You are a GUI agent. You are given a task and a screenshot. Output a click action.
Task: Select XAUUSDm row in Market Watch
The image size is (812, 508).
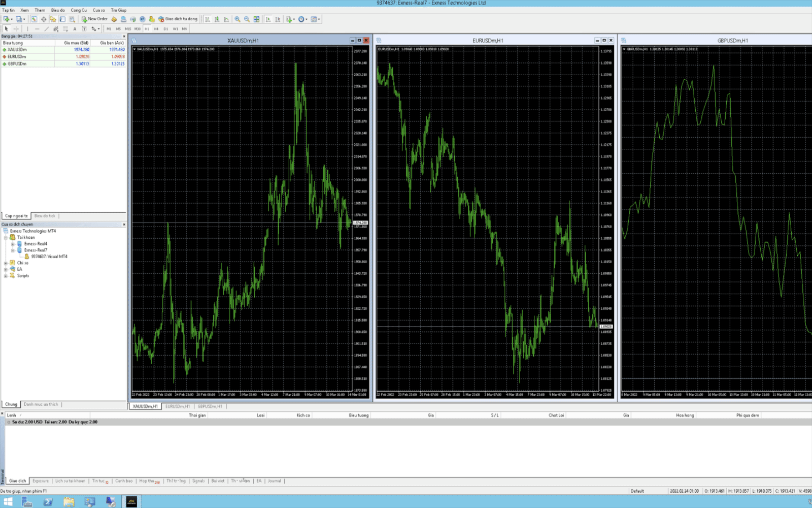pyautogui.click(x=63, y=50)
